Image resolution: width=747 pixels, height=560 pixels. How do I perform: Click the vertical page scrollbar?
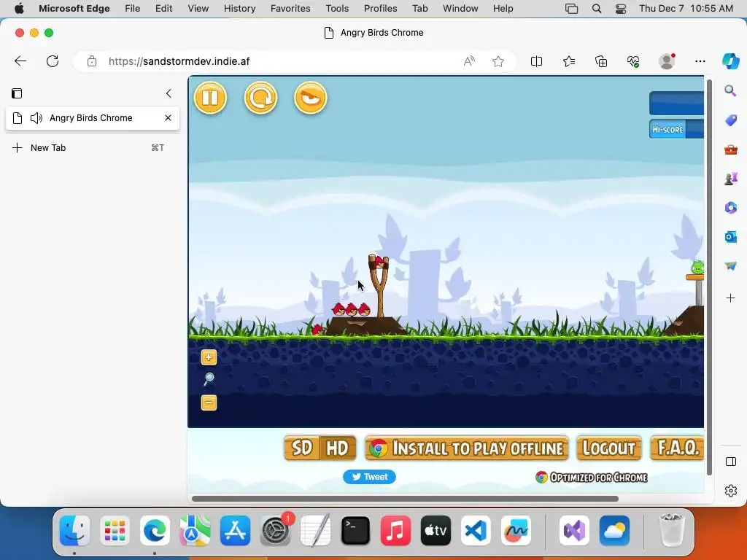pyautogui.click(x=709, y=278)
